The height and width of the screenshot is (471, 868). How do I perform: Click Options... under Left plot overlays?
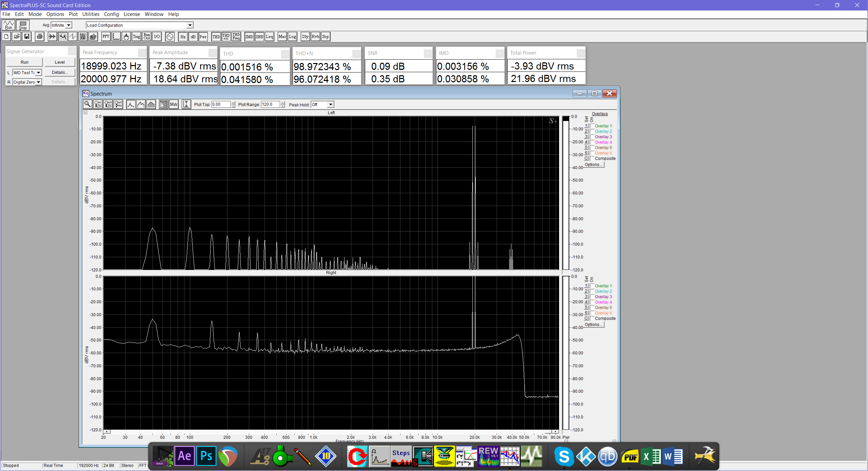(x=594, y=165)
